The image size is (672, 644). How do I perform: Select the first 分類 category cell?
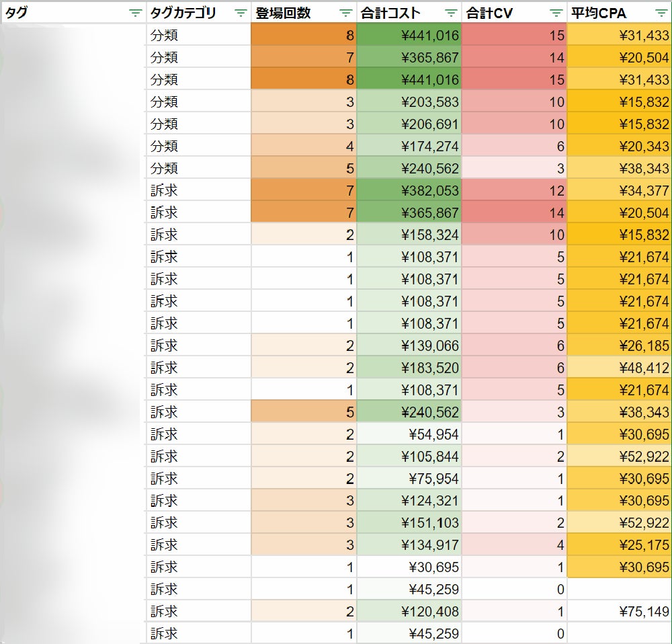click(x=198, y=35)
